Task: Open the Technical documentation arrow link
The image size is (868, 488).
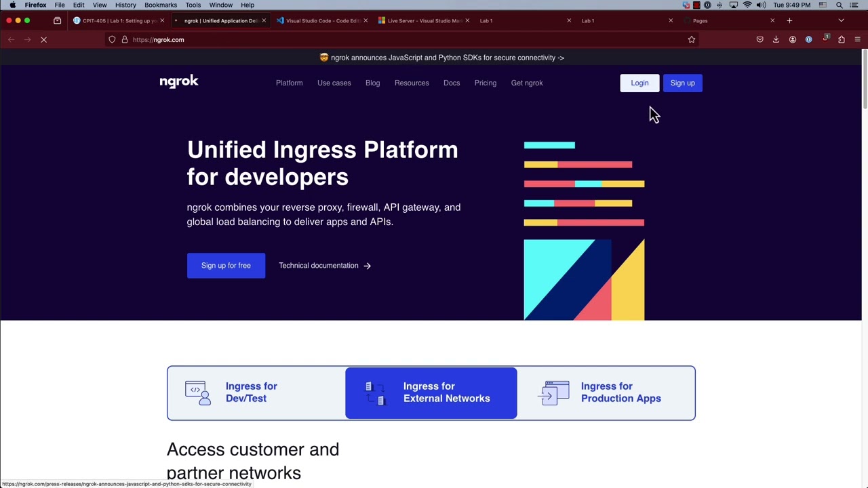Action: click(x=325, y=266)
